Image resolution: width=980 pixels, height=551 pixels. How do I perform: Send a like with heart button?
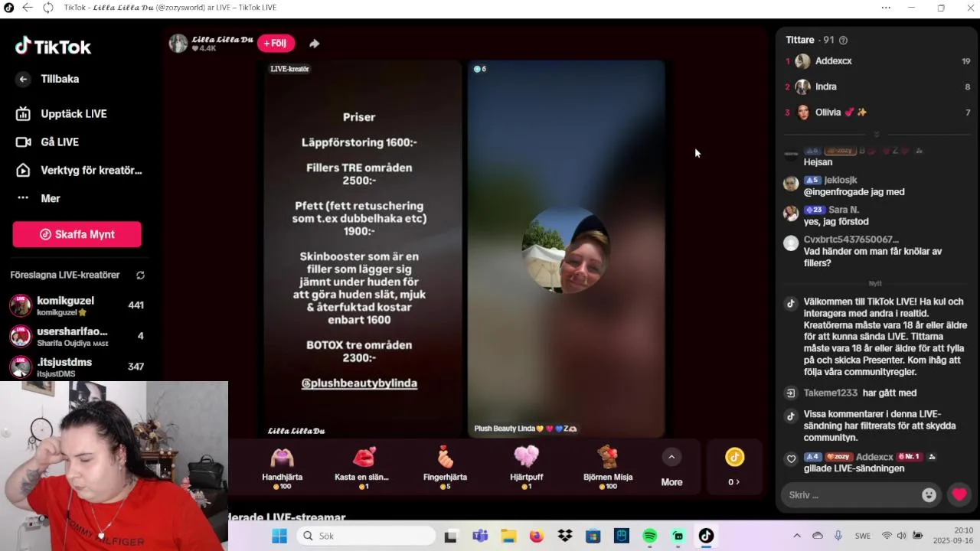point(959,494)
